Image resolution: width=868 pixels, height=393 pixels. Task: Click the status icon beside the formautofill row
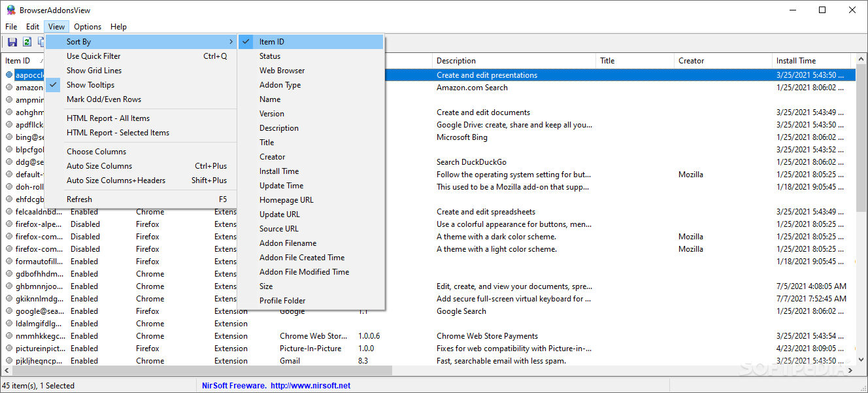tap(9, 262)
